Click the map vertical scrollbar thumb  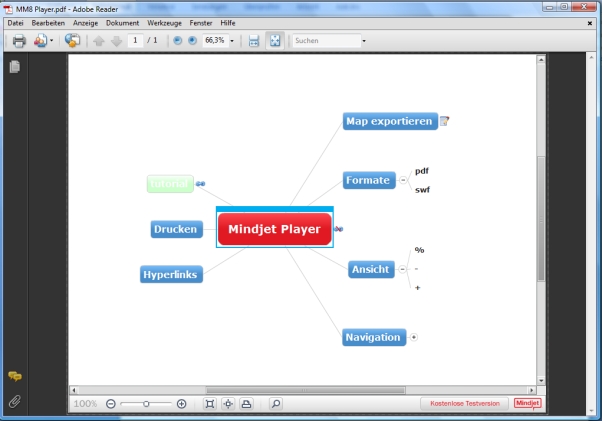pos(541,219)
